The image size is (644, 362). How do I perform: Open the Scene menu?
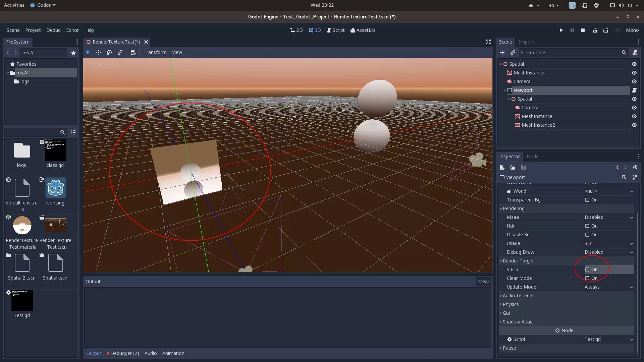pos(13,30)
